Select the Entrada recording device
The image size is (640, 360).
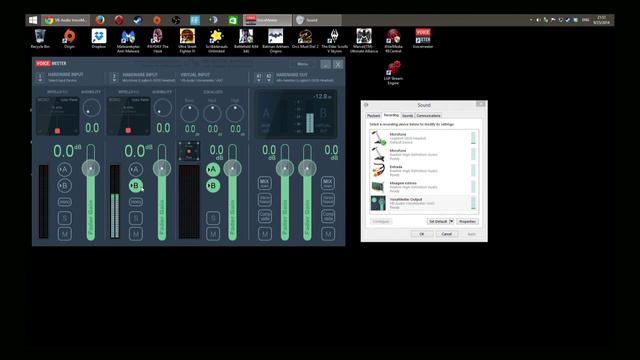click(424, 171)
